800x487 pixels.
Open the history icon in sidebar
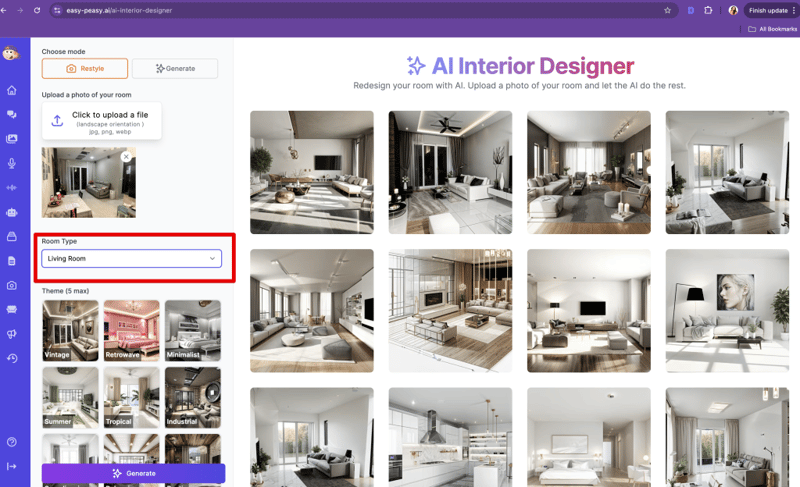pos(12,358)
